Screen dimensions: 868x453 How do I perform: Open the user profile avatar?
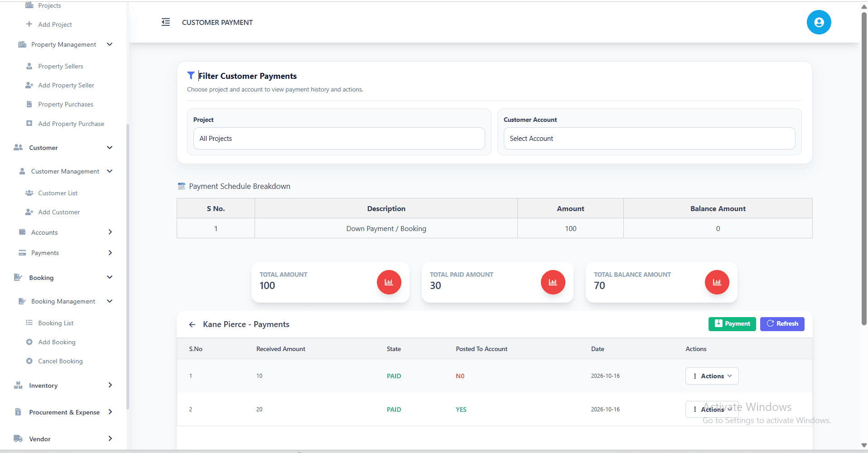819,22
